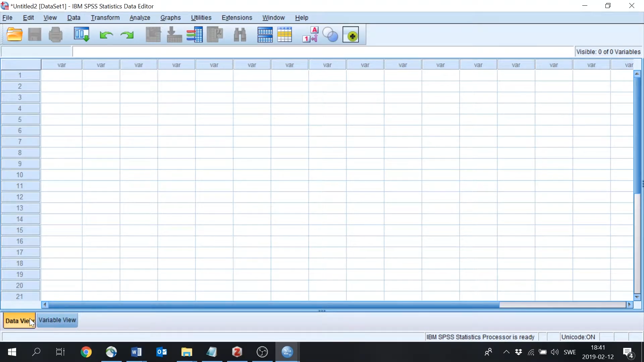Open Google Chrome from the taskbar
This screenshot has width=644, height=362.
86,352
